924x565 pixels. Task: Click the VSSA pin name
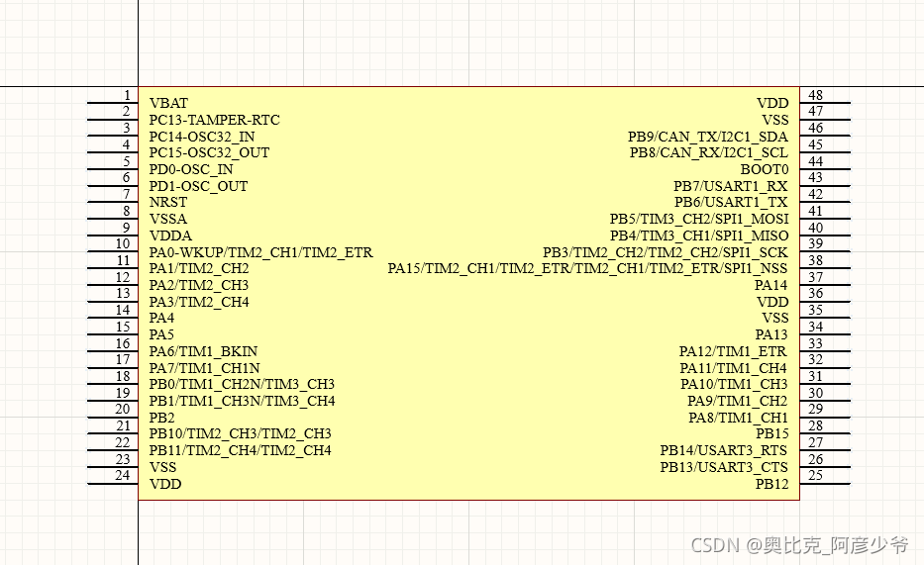(168, 219)
